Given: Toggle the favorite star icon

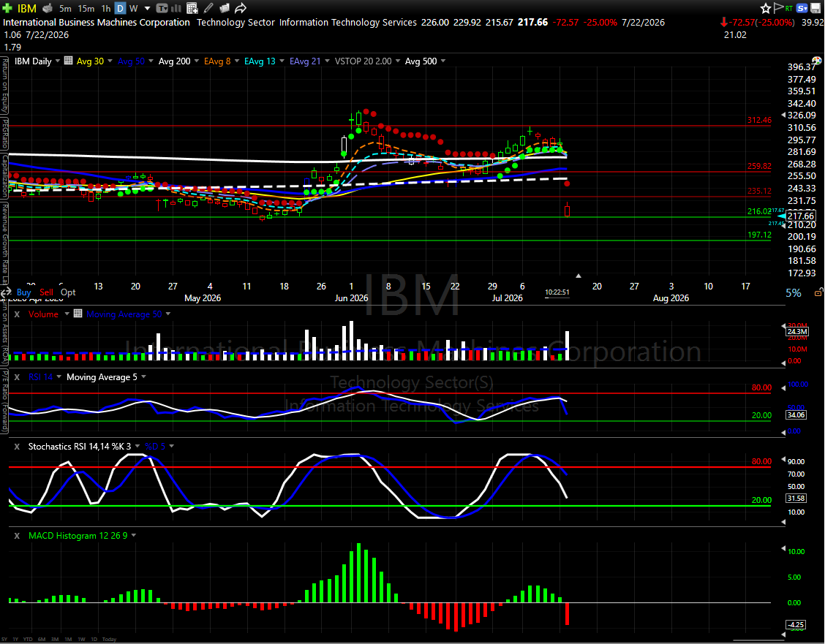Looking at the screenshot, I should pyautogui.click(x=766, y=8).
